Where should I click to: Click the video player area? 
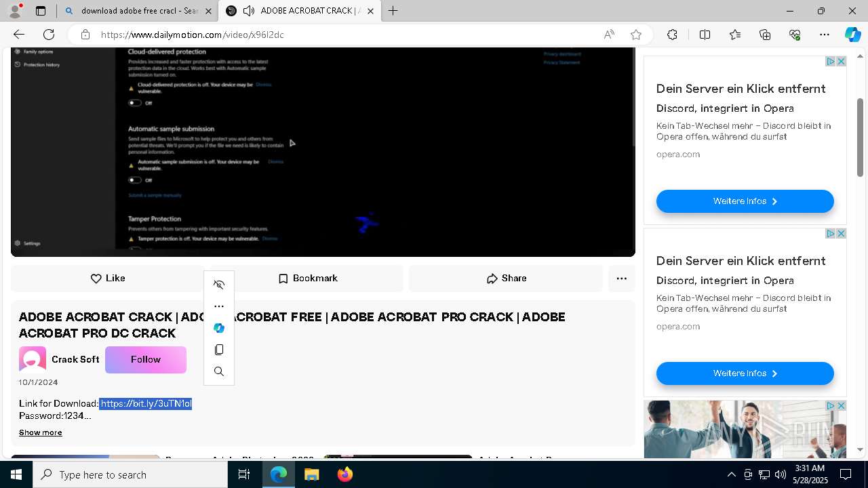tap(323, 152)
